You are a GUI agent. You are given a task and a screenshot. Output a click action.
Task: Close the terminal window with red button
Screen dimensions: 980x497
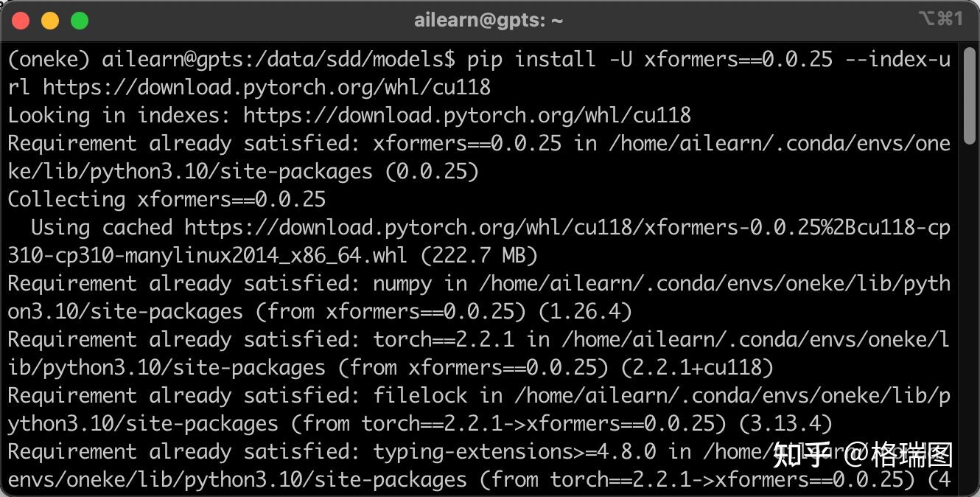[21, 21]
